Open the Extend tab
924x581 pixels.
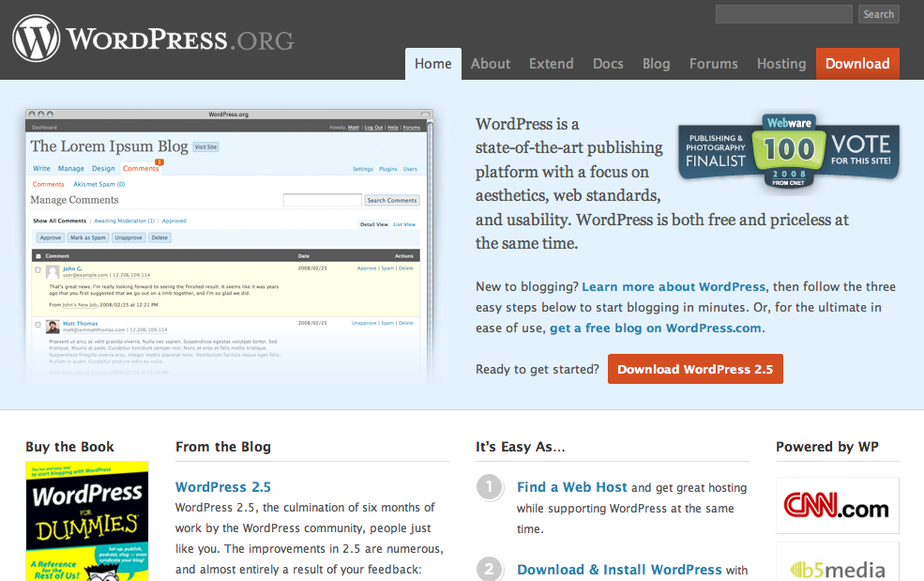(551, 64)
